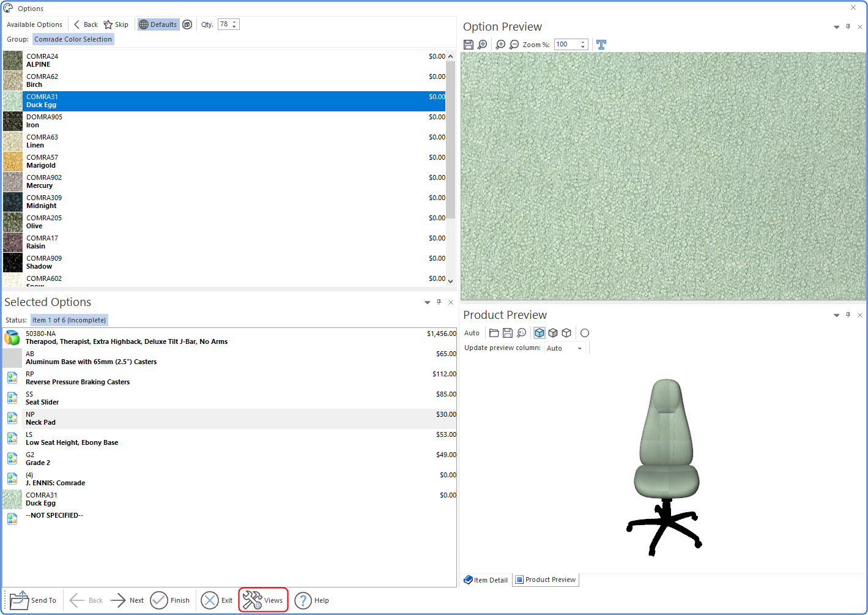Open the Views tools menu
Viewport: 868px width, 615px height.
click(x=263, y=600)
